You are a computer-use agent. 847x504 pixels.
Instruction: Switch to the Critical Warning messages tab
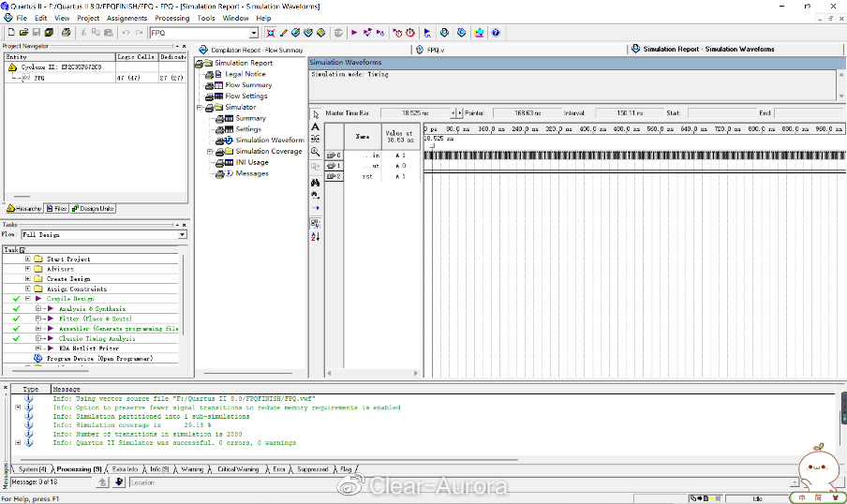point(238,469)
